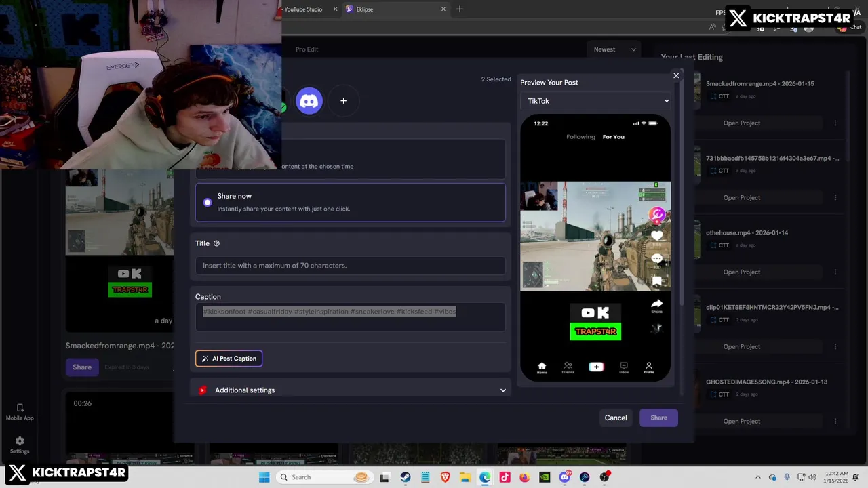The height and width of the screenshot is (488, 868).
Task: Open Mobile App from the left sidebar
Action: (x=20, y=411)
